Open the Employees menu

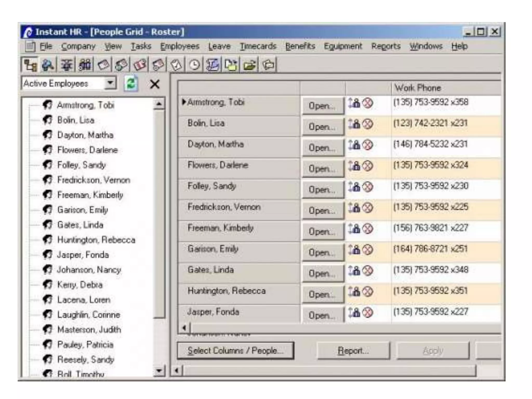click(179, 46)
